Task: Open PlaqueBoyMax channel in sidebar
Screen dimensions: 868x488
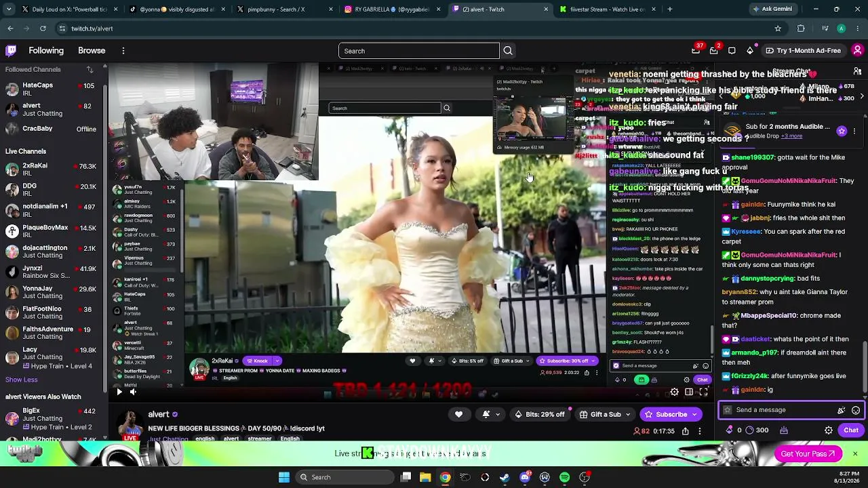Action: (x=53, y=231)
